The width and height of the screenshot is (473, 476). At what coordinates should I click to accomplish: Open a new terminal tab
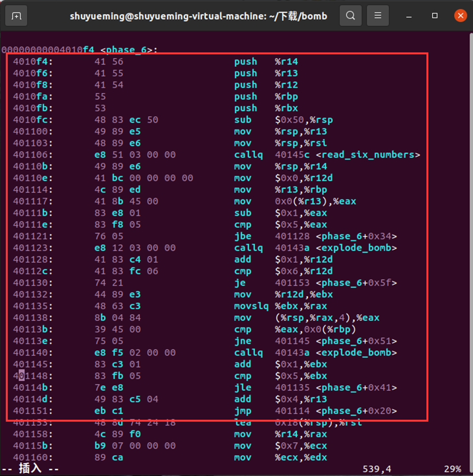(x=16, y=16)
